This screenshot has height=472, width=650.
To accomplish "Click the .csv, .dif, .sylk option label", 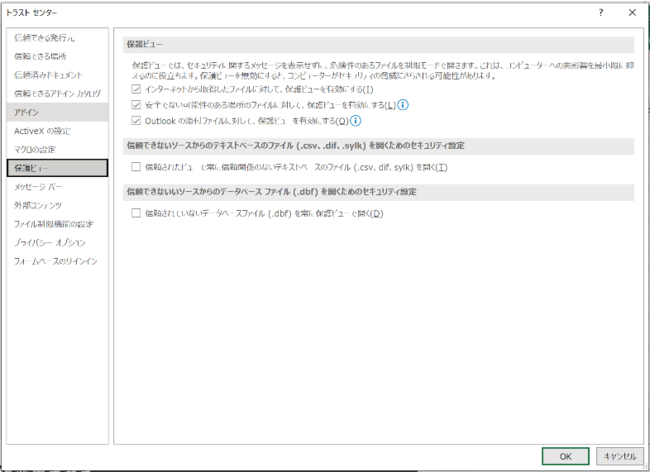I will click(x=296, y=167).
